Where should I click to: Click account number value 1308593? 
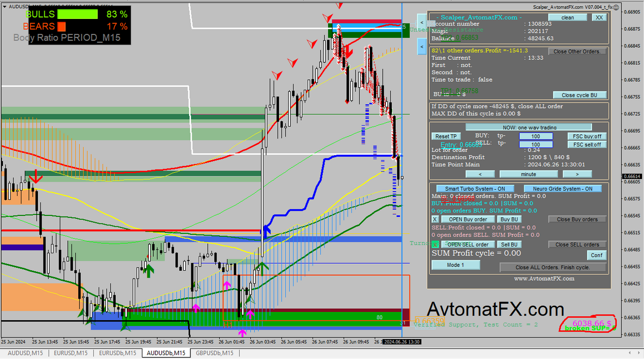click(x=540, y=24)
